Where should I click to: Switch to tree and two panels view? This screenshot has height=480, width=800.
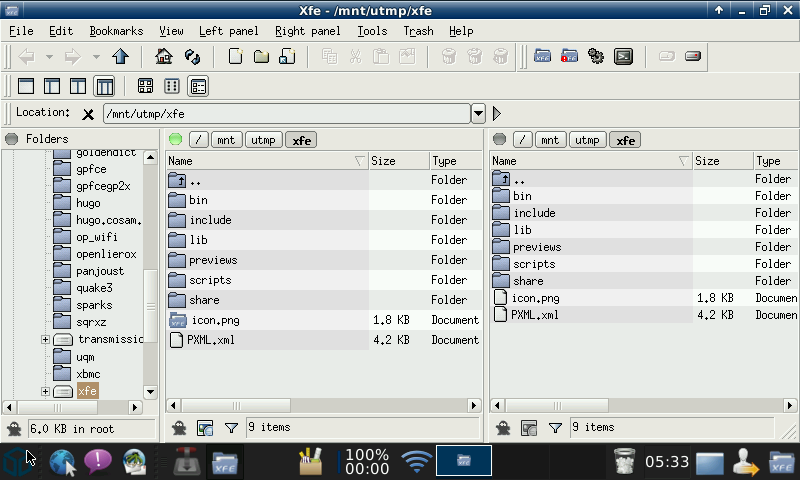coord(105,86)
